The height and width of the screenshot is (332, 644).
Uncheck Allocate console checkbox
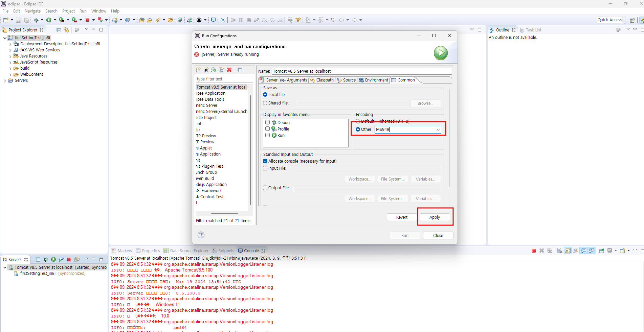pos(265,161)
